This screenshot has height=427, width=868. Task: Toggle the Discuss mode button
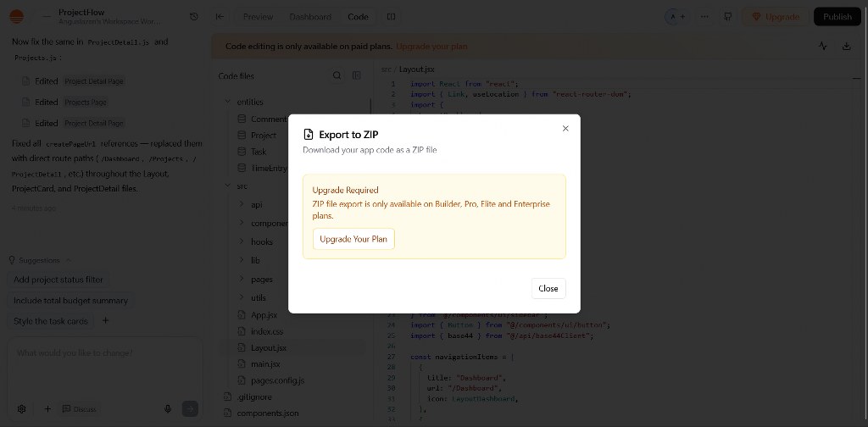tap(79, 409)
